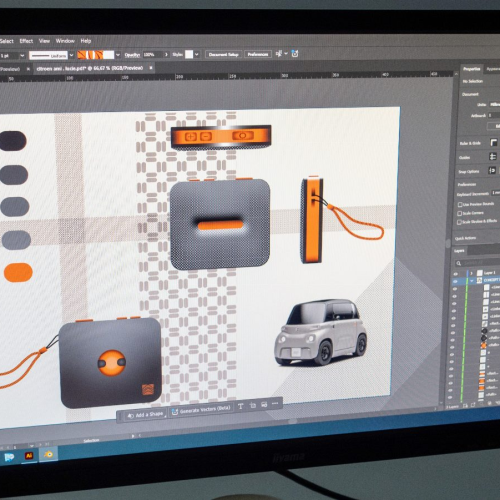The width and height of the screenshot is (500, 500).
Task: Click the Preferences button in control bar
Action: [258, 54]
